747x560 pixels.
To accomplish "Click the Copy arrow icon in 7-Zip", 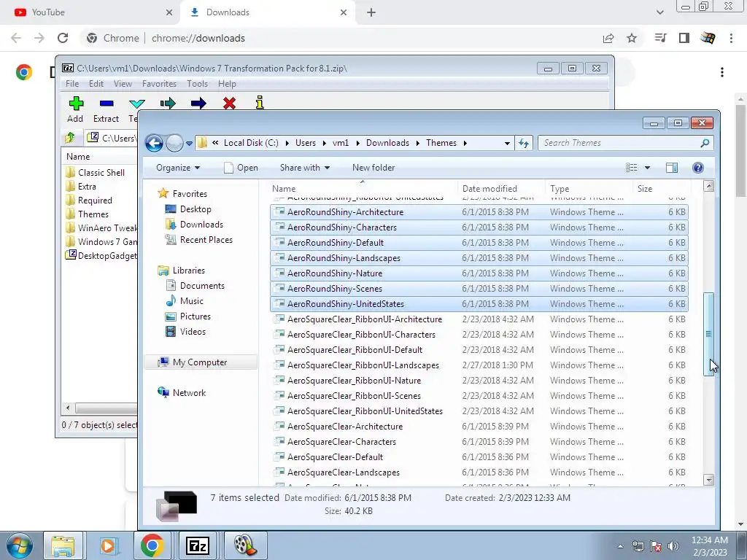I will [168, 104].
